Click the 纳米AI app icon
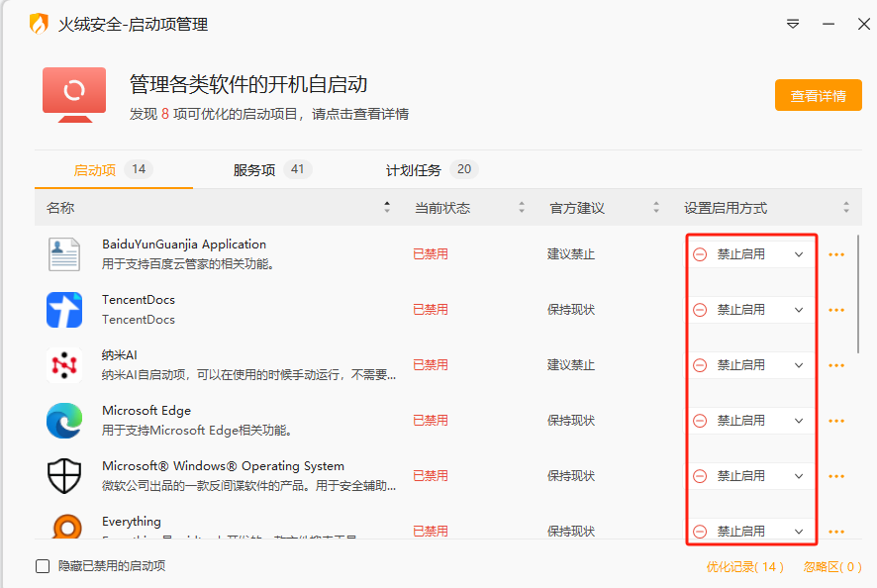Viewport: 877px width, 588px height. (x=64, y=364)
